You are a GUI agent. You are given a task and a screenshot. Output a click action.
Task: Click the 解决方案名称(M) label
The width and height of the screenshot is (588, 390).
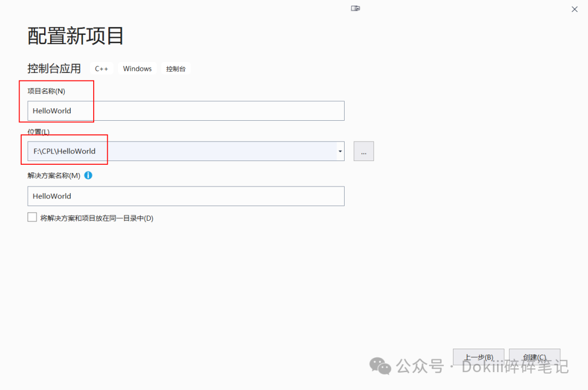pos(54,175)
